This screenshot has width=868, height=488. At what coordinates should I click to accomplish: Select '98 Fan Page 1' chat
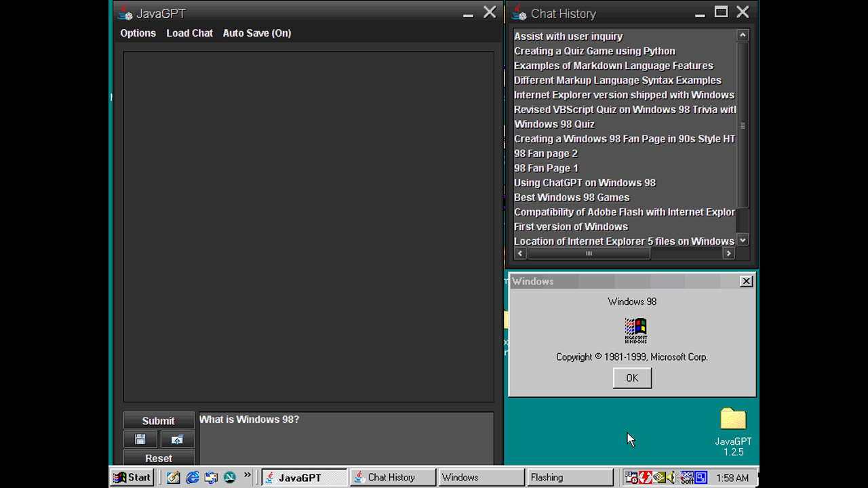[x=625, y=168]
